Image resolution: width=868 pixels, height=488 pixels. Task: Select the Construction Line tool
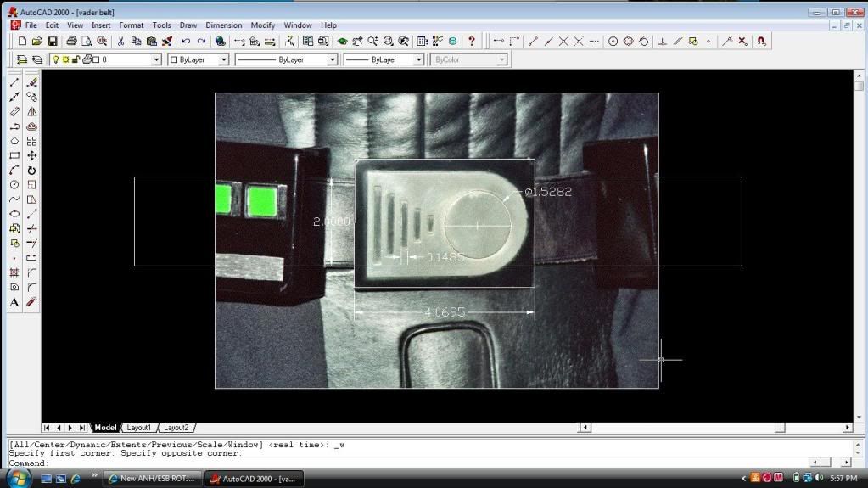click(x=14, y=97)
